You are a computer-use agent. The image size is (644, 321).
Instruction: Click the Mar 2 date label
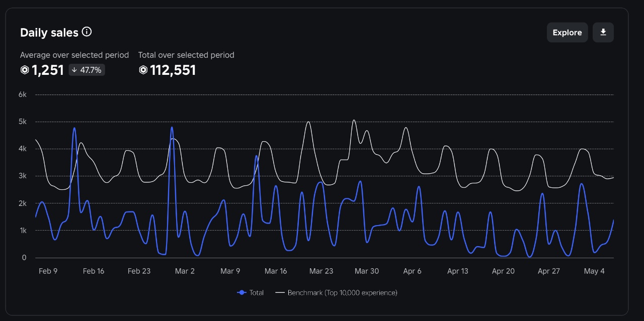tap(185, 271)
